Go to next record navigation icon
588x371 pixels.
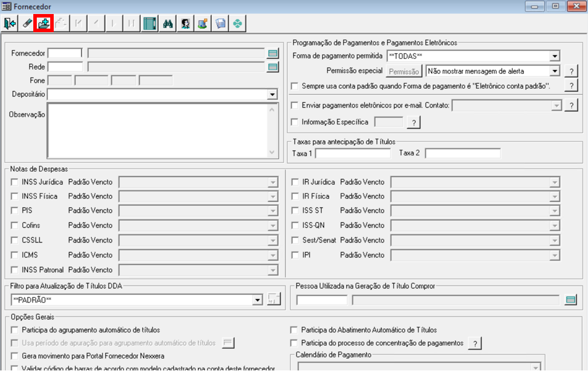pyautogui.click(x=113, y=23)
